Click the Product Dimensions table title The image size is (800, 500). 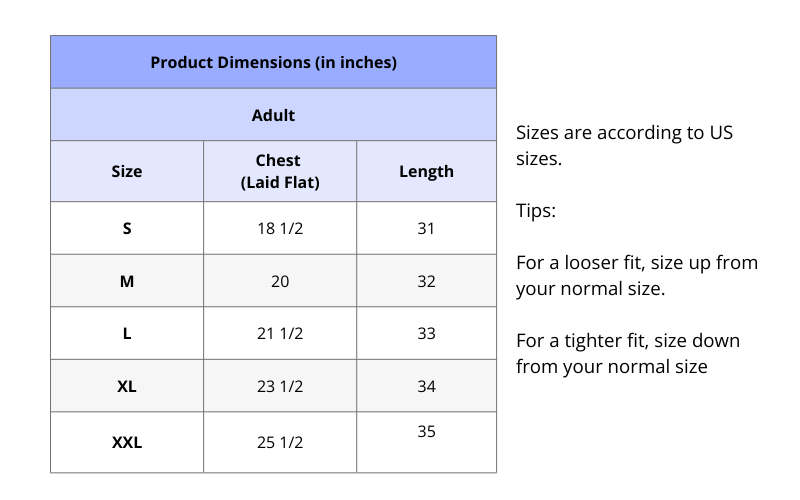273,62
